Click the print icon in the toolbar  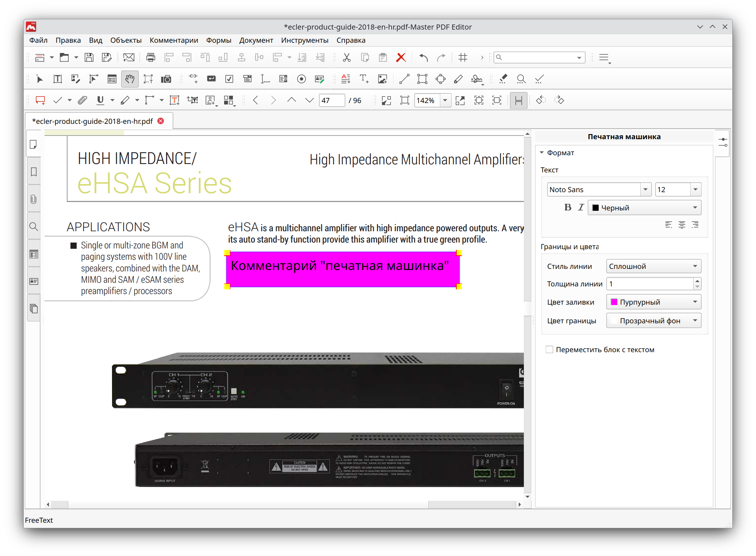point(150,57)
